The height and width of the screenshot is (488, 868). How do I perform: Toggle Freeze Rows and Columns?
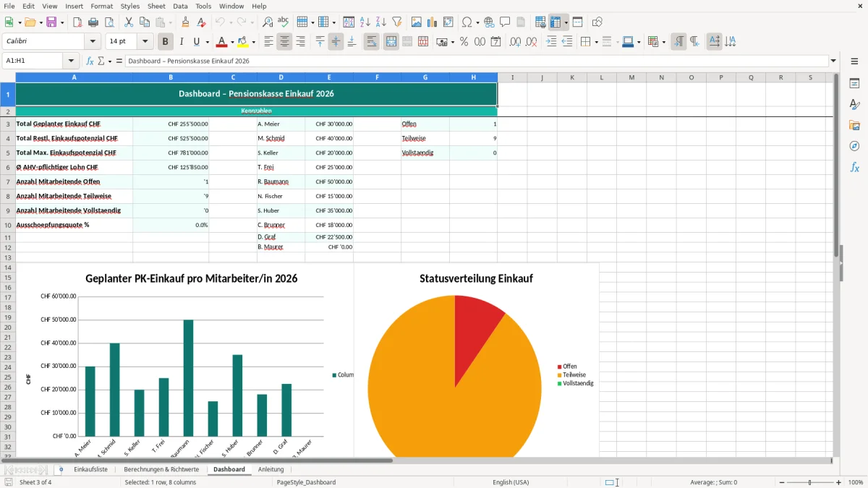556,22
